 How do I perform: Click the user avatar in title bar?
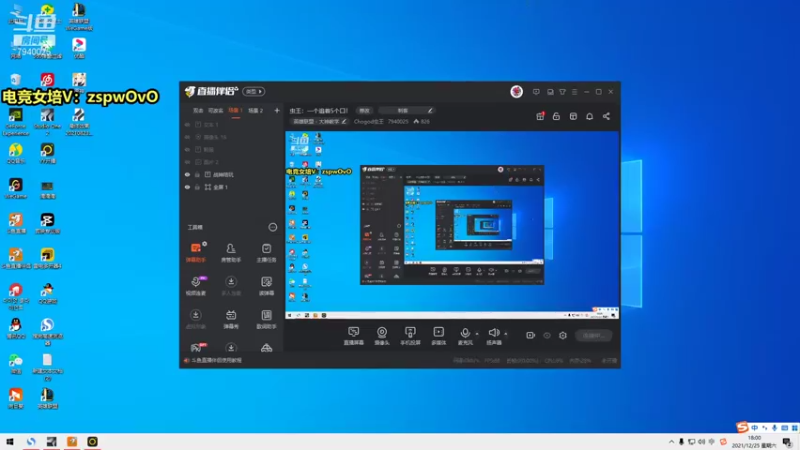click(516, 91)
